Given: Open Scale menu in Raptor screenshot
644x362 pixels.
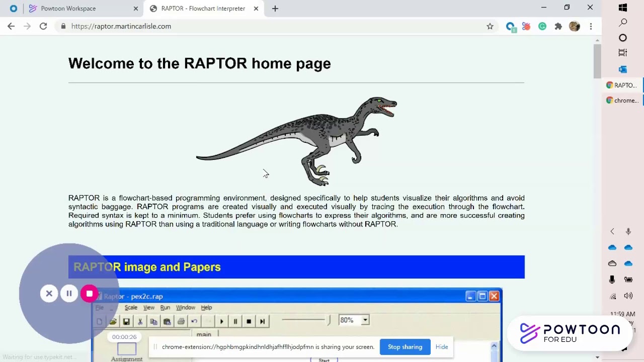Looking at the screenshot, I should (x=131, y=308).
